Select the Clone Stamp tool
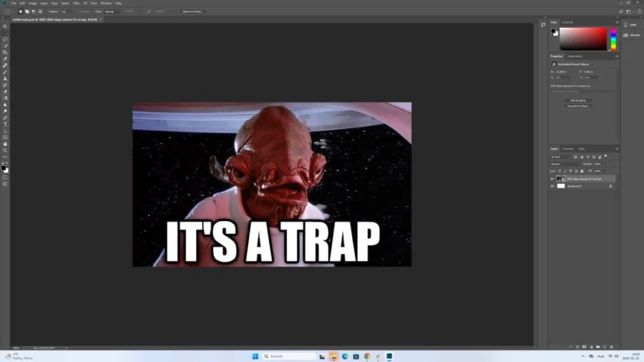This screenshot has width=644, height=362. click(x=5, y=79)
